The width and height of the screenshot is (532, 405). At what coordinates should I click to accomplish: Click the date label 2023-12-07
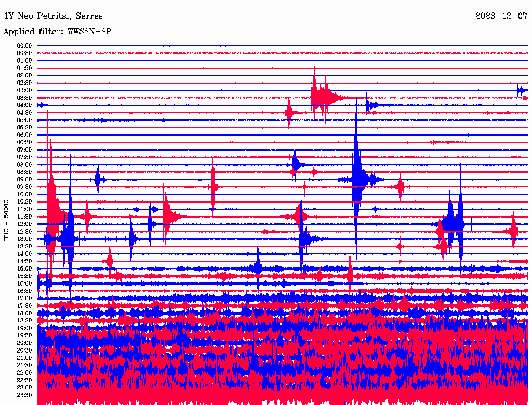coord(501,16)
